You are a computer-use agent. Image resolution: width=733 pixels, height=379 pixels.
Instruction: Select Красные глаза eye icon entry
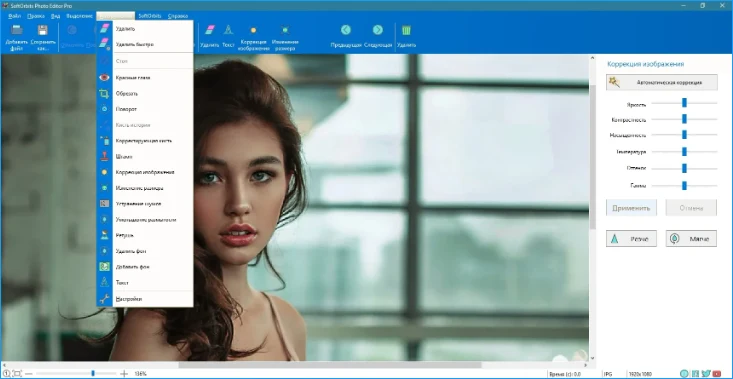[145, 78]
